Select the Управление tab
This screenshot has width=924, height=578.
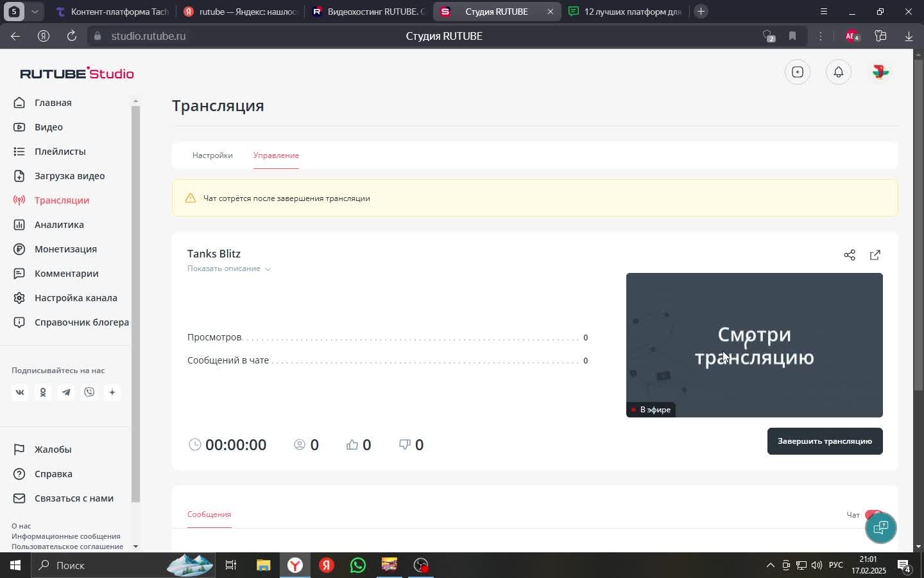276,155
